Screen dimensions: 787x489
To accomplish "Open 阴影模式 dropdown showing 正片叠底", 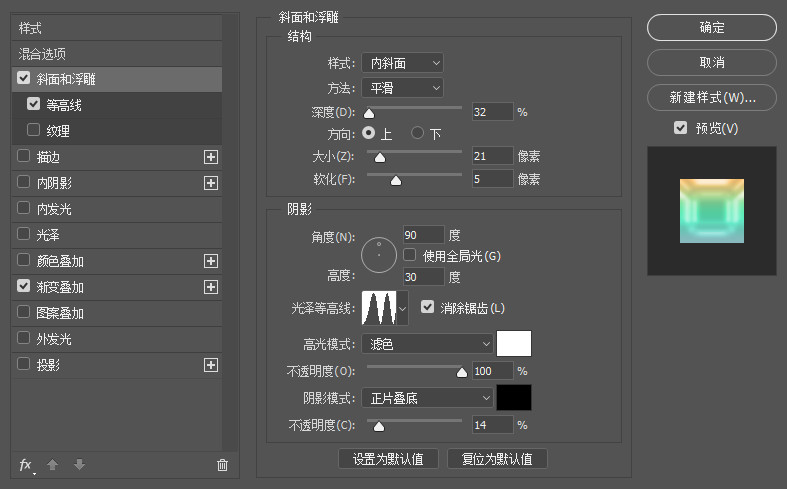I will [428, 398].
